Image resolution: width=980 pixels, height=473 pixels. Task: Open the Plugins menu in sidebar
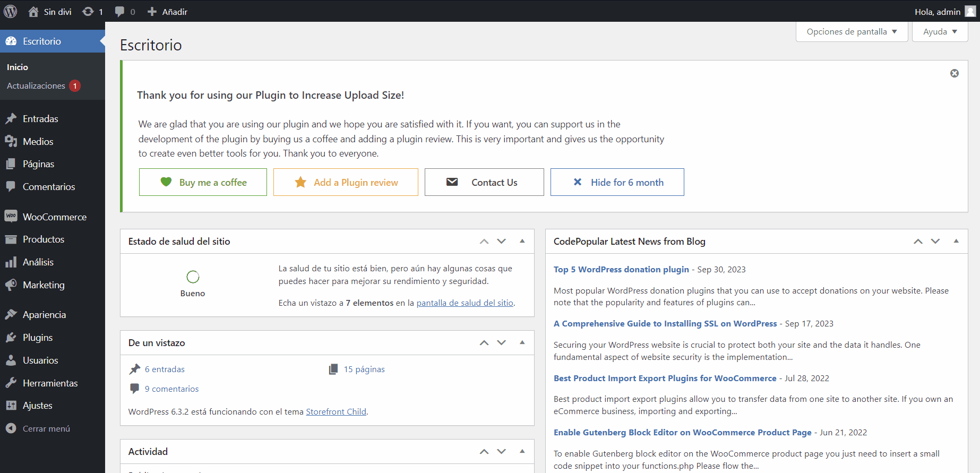(x=37, y=338)
